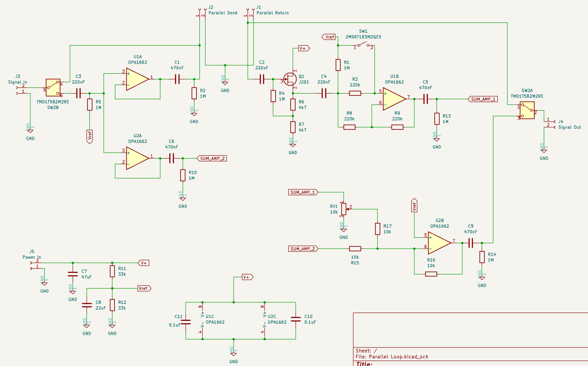Select capacitor C9 470nF symbol
The height and width of the screenshot is (366, 588).
[x=471, y=243]
